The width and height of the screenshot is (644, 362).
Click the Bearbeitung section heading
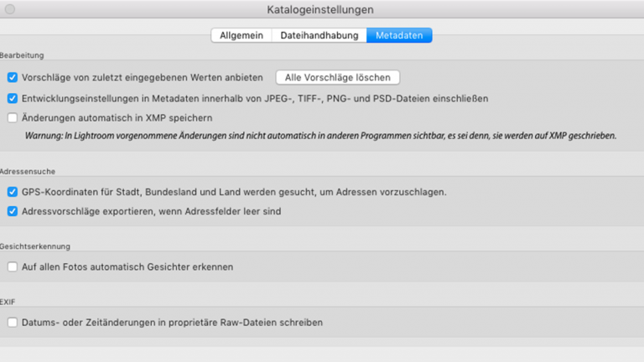[x=23, y=54]
